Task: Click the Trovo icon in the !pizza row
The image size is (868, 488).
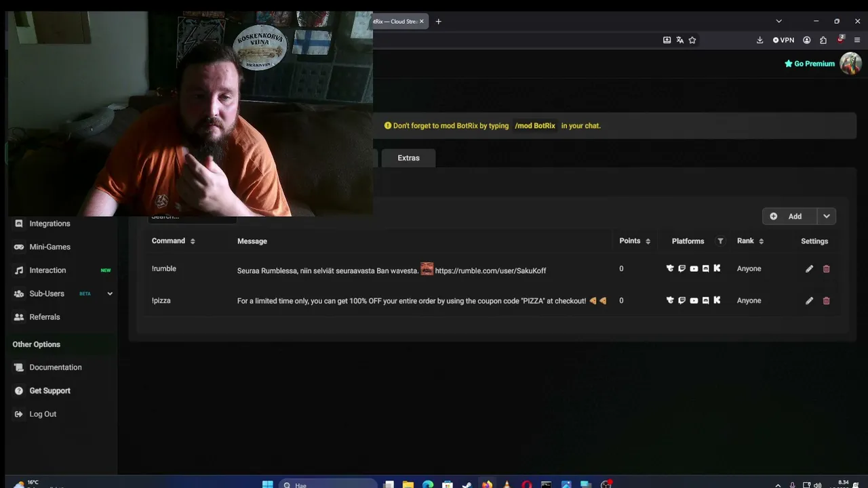Action: click(670, 300)
